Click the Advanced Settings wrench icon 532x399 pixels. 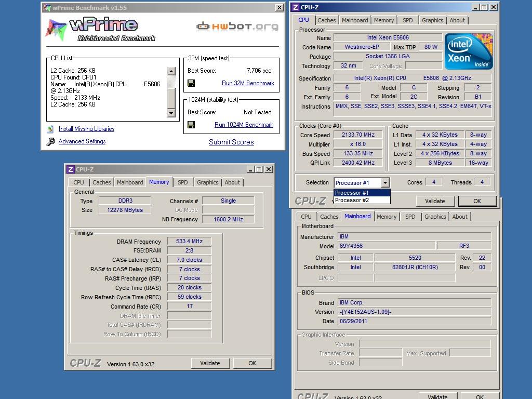[50, 141]
